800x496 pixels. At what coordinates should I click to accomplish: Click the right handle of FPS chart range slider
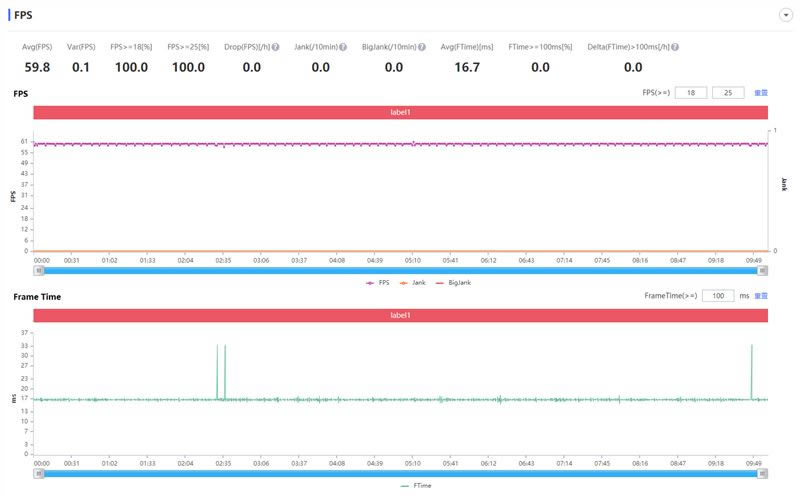[x=762, y=271]
